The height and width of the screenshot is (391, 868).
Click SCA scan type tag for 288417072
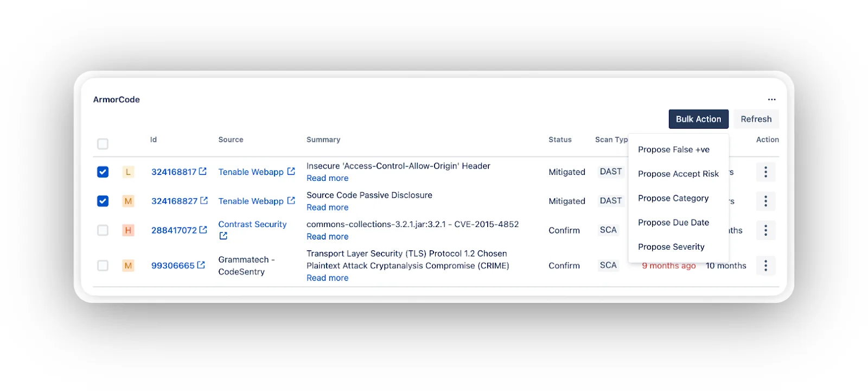[x=608, y=230]
